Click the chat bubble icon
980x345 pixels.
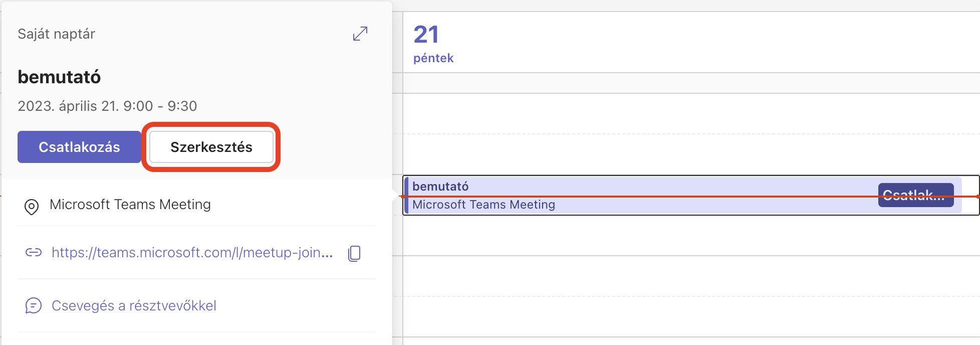point(34,305)
